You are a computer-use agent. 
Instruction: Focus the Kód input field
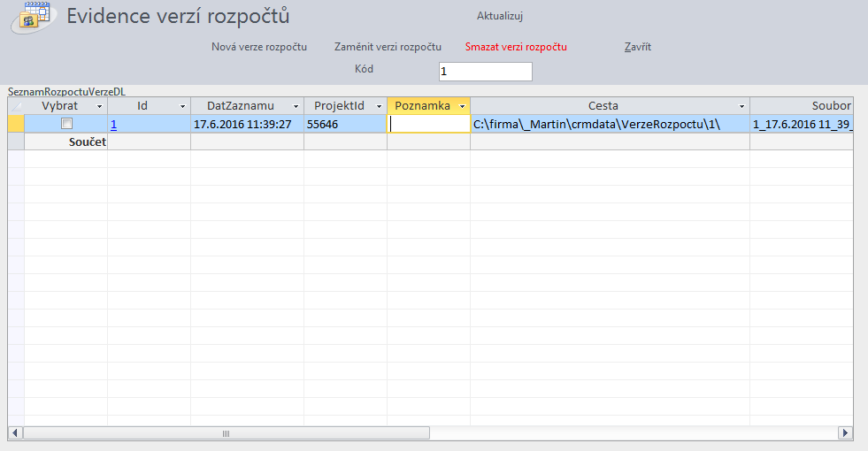click(485, 71)
